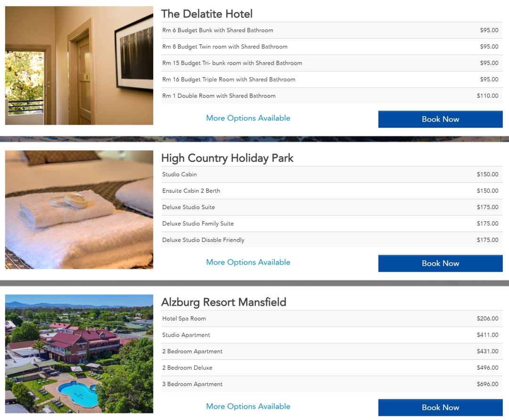
Task: Choose the Hotel Spa Room row
Action: 332,318
